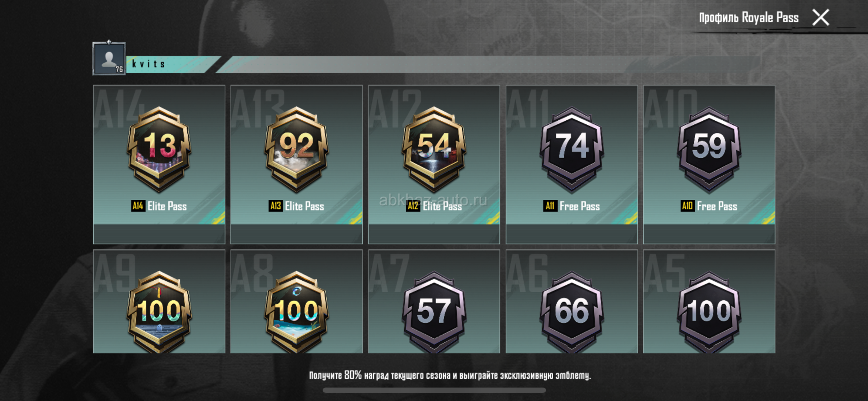The image size is (868, 401).
Task: Click the A7 season badge showing 57
Action: [434, 312]
